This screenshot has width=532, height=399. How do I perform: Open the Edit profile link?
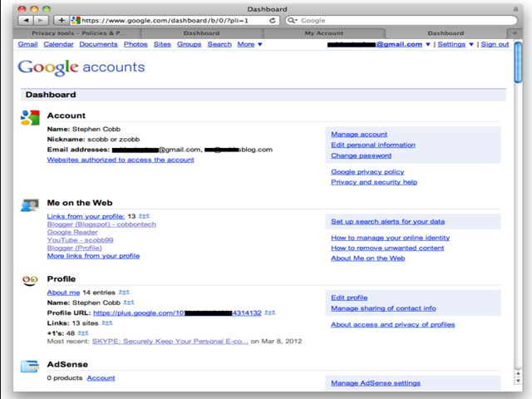tap(349, 297)
